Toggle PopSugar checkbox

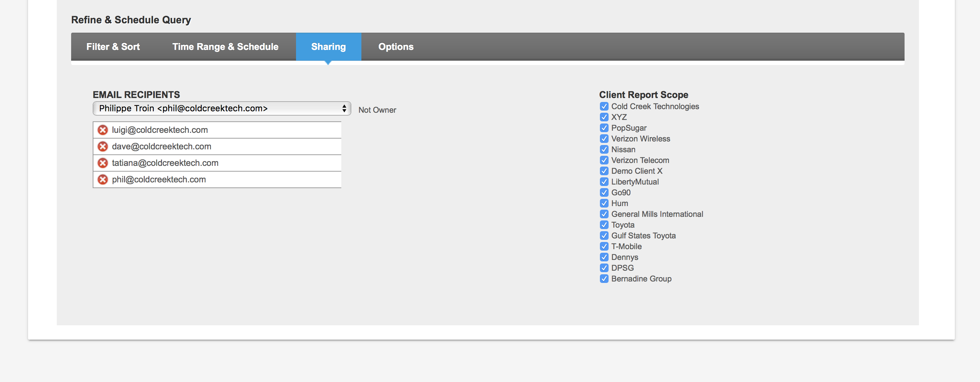point(604,128)
